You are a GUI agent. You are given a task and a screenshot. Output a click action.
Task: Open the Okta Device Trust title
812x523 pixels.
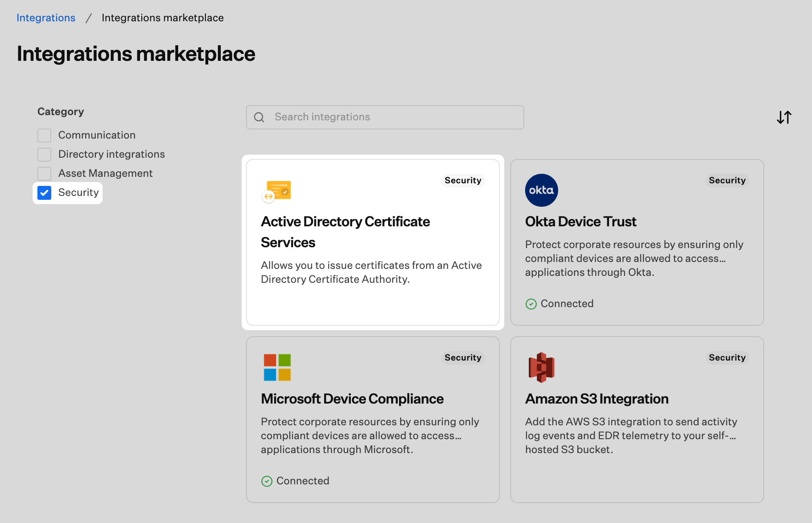[x=581, y=222]
